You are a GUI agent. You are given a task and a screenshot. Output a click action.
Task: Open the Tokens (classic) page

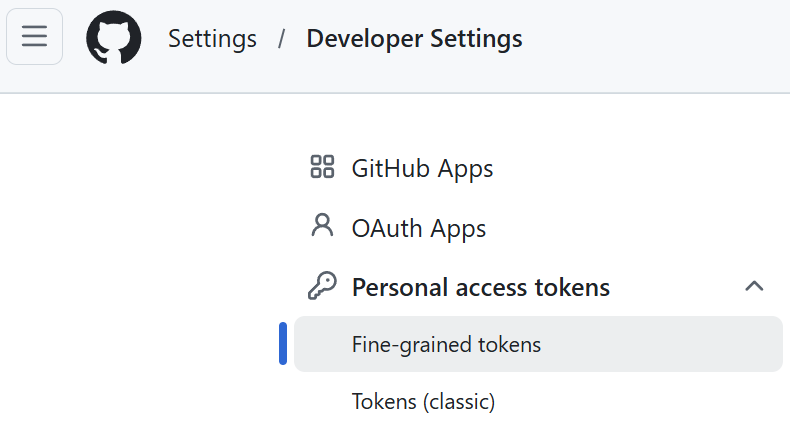click(x=423, y=402)
